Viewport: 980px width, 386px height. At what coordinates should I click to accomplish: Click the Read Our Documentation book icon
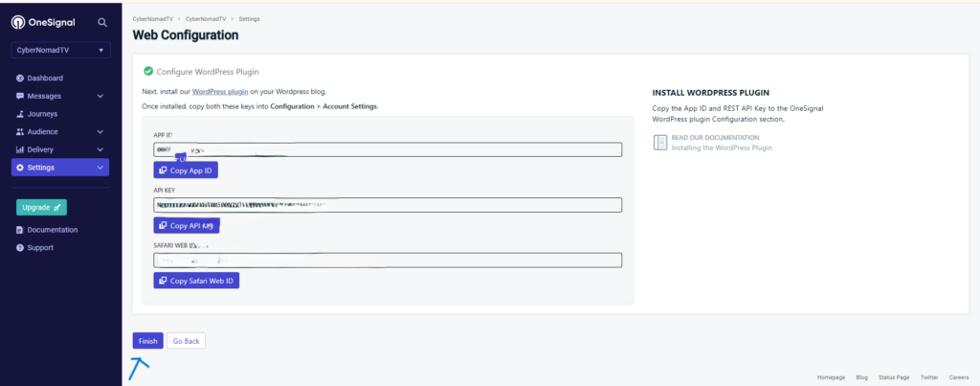pos(659,143)
